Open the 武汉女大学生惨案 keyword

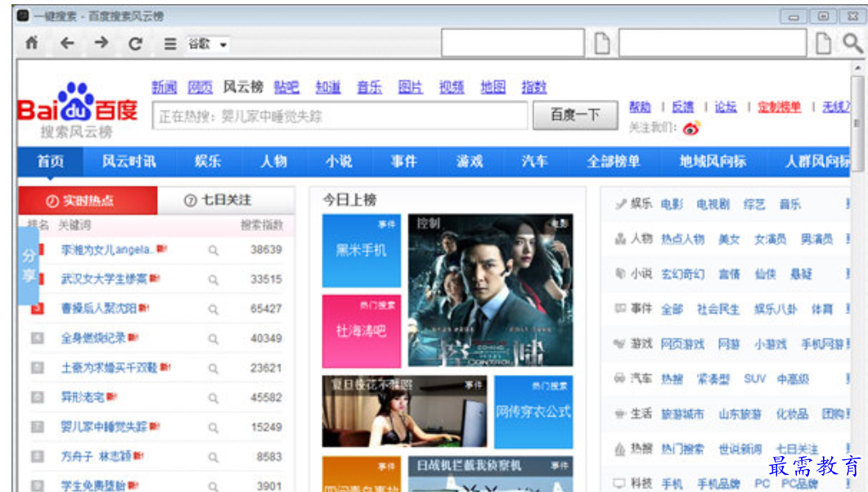tap(104, 279)
